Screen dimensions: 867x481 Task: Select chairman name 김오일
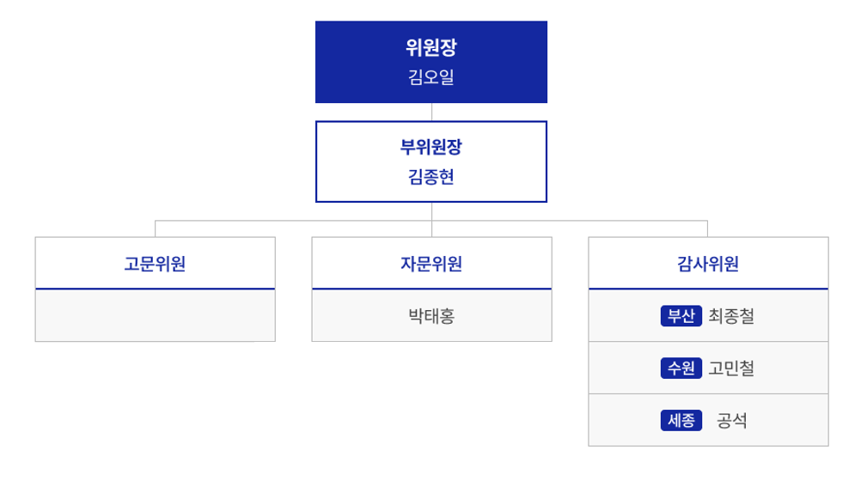tap(431, 77)
